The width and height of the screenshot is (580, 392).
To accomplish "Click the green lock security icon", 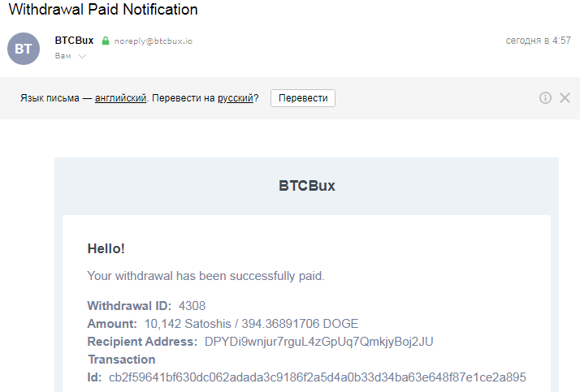I will 105,41.
